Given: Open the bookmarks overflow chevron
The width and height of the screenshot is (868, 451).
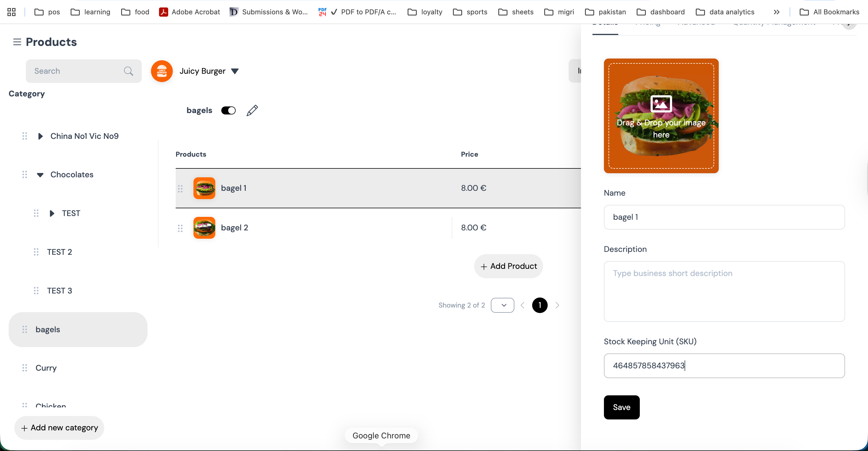Looking at the screenshot, I should point(777,12).
